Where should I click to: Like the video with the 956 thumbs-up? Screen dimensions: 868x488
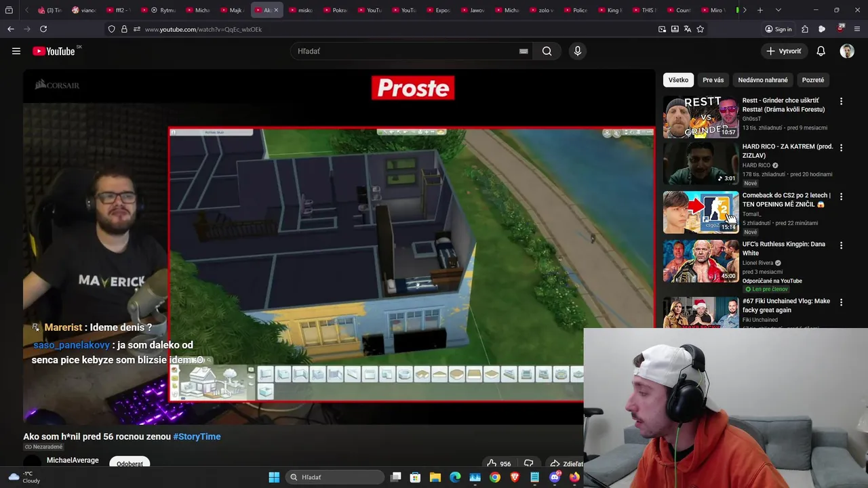click(499, 464)
